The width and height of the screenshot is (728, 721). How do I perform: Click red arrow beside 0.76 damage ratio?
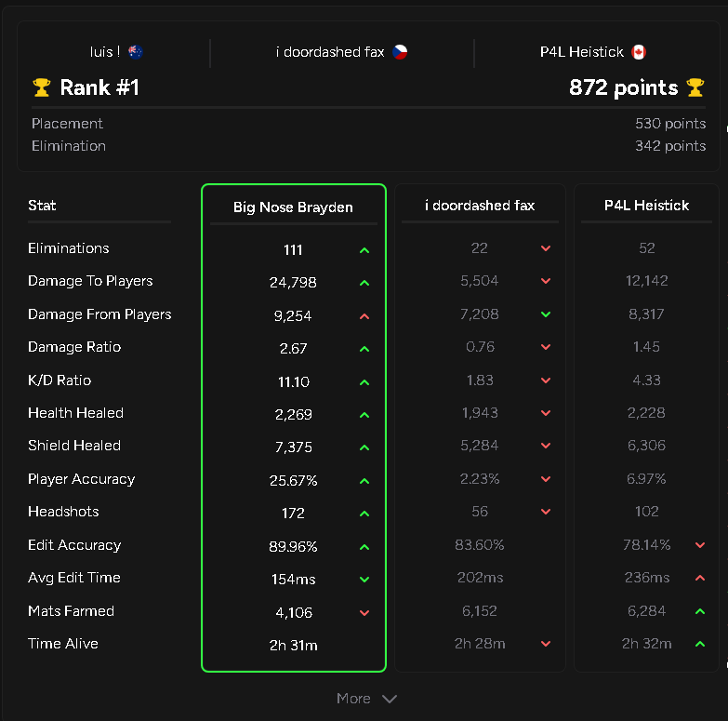coord(546,347)
